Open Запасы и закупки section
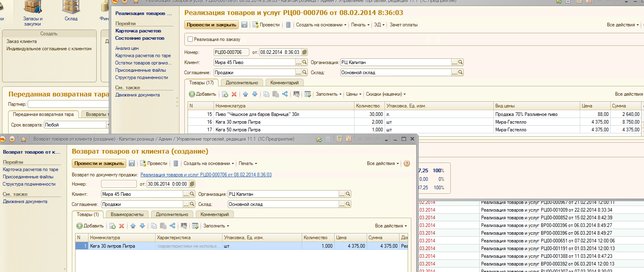 (x=32, y=13)
